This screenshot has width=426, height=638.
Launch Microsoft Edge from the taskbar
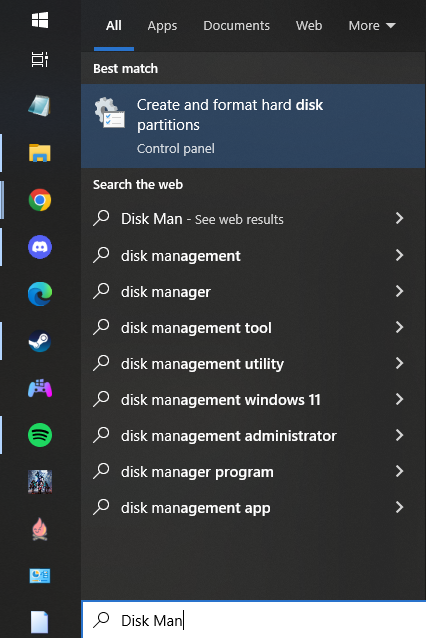tap(40, 294)
